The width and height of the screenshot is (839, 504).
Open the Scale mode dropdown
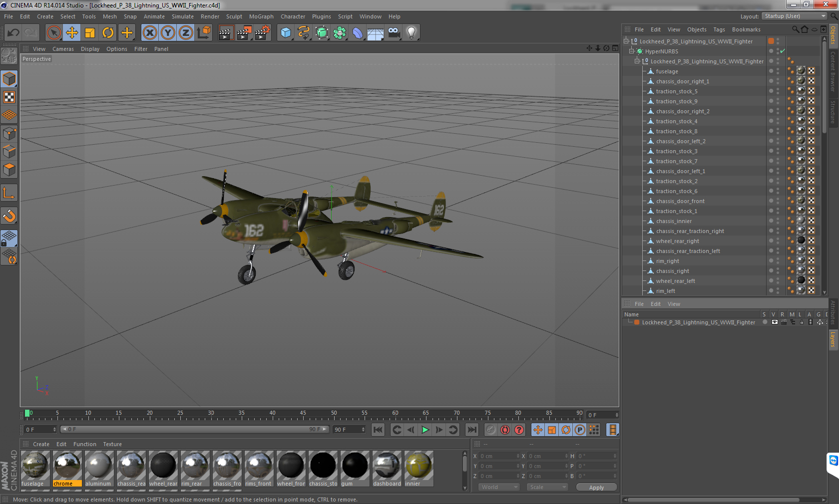point(548,487)
